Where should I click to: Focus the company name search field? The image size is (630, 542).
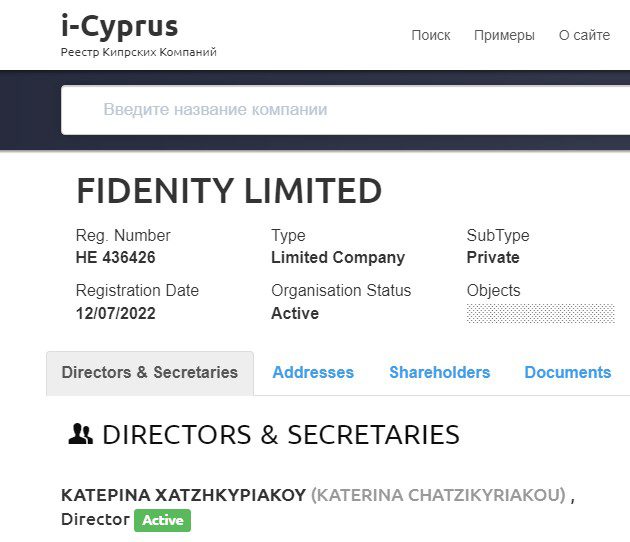coord(346,110)
